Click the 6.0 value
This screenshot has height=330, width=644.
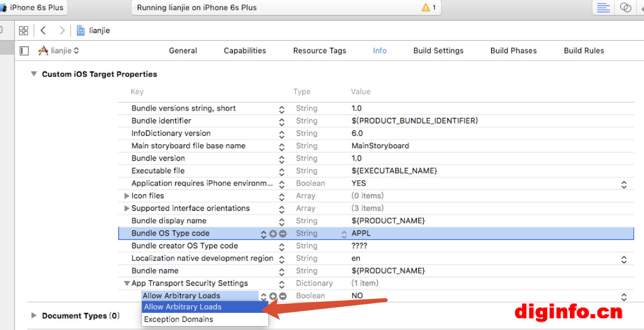coord(357,133)
